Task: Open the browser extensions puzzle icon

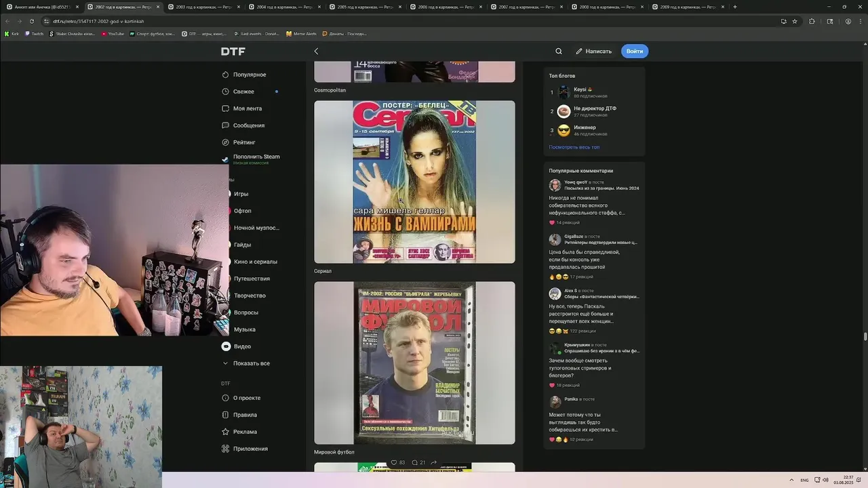Action: point(812,21)
